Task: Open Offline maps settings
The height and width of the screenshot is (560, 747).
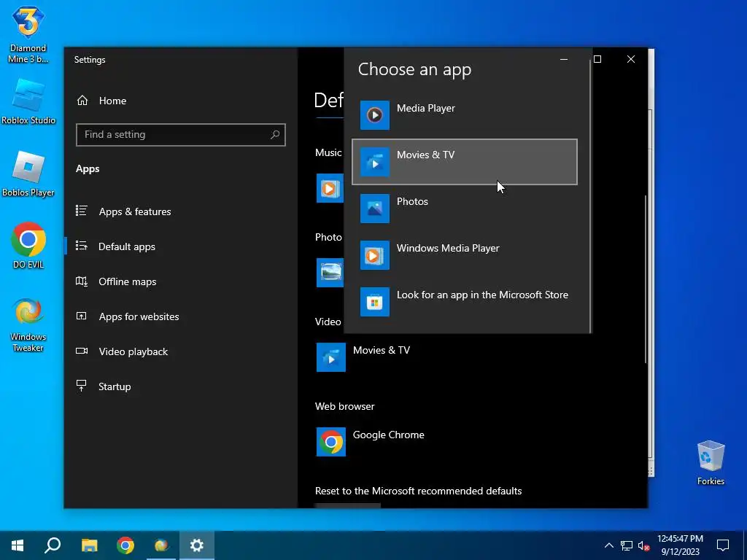Action: [x=181, y=281]
